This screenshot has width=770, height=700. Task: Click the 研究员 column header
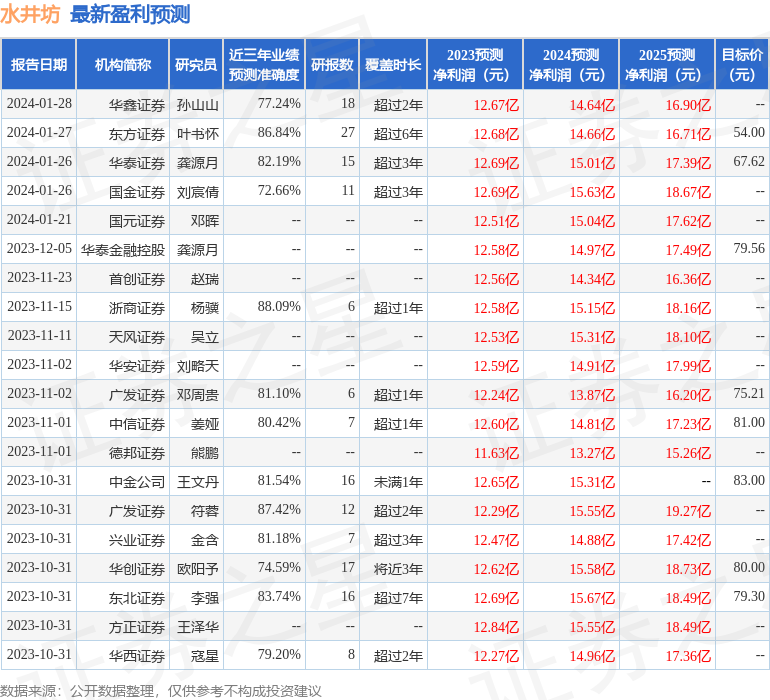pyautogui.click(x=195, y=65)
